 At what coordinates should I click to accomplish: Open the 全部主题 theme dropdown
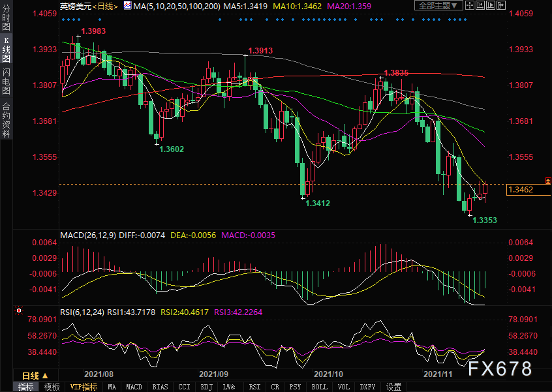point(438,5)
